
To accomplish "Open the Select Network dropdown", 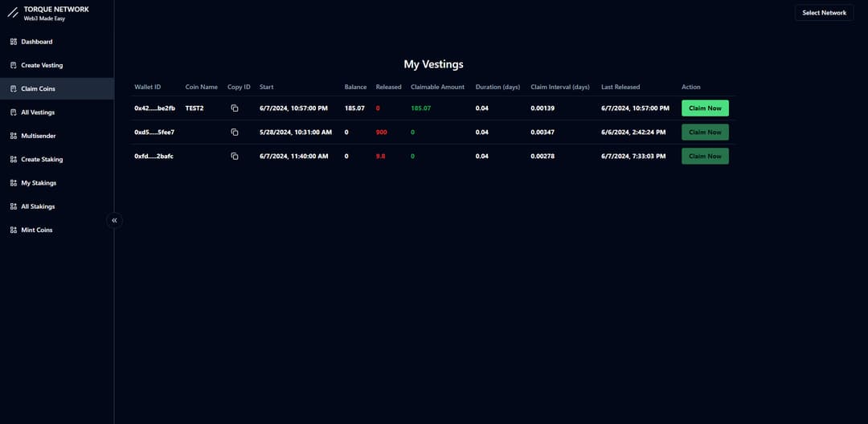I will point(824,13).
